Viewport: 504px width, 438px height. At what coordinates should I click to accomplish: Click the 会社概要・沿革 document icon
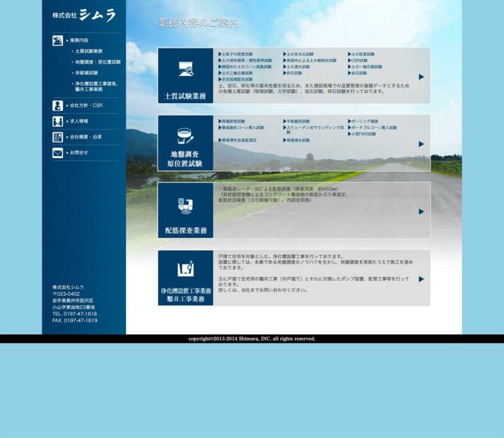click(58, 137)
